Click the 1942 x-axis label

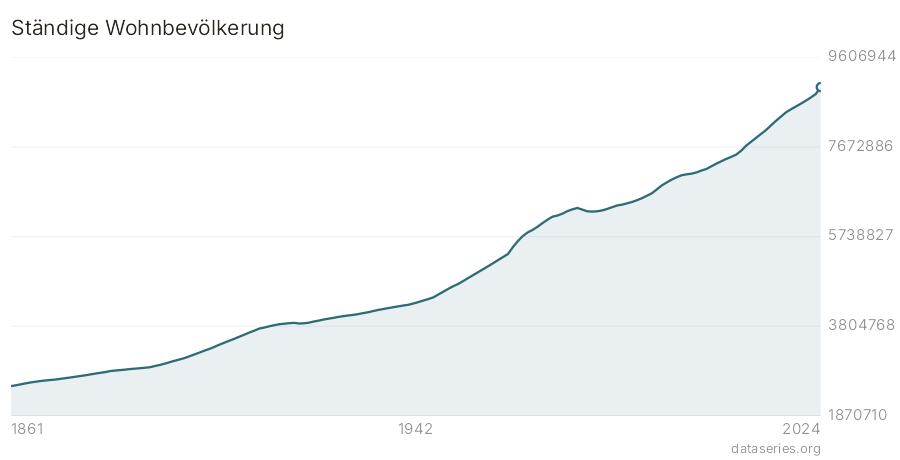click(x=416, y=429)
